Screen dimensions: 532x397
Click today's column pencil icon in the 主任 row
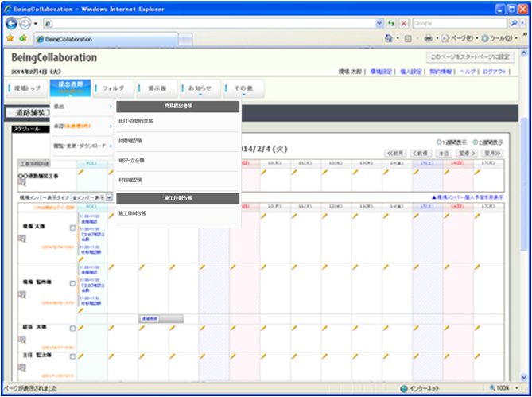coord(81,356)
